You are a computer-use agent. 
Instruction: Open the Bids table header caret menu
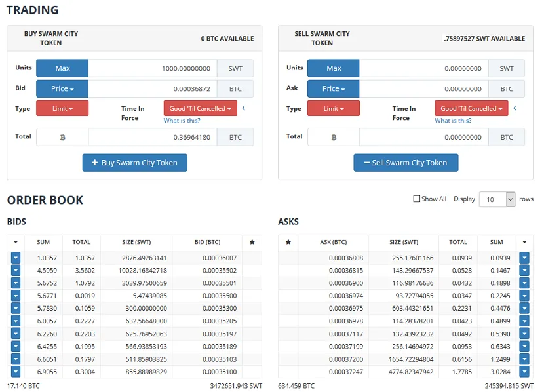point(16,242)
